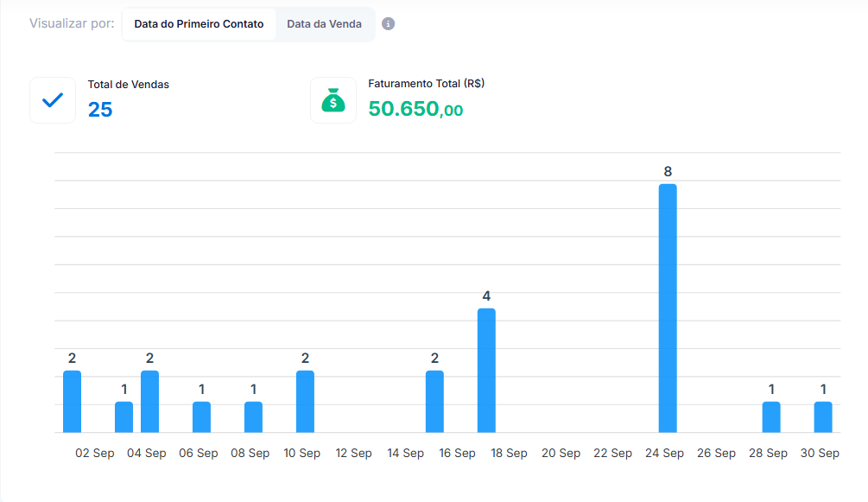Click the Faturamento Total (R$) label
Screen dimensions: 868x502
pos(427,84)
